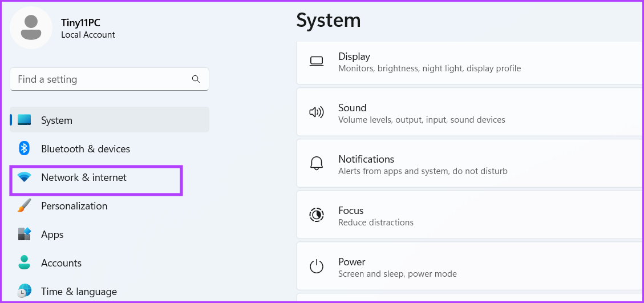Screen dimensions: 644x303
Task: Open the Power settings card
Action: pos(470,267)
